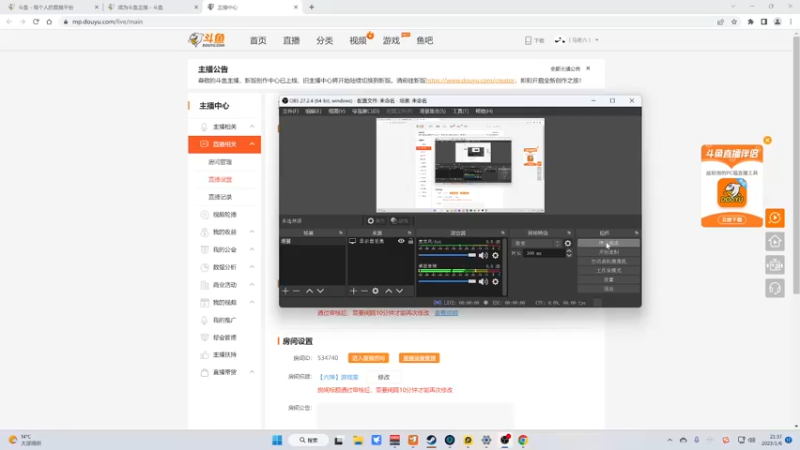This screenshot has height=450, width=800.
Task: Move scene up in the OBS scenes panel
Action: click(309, 291)
